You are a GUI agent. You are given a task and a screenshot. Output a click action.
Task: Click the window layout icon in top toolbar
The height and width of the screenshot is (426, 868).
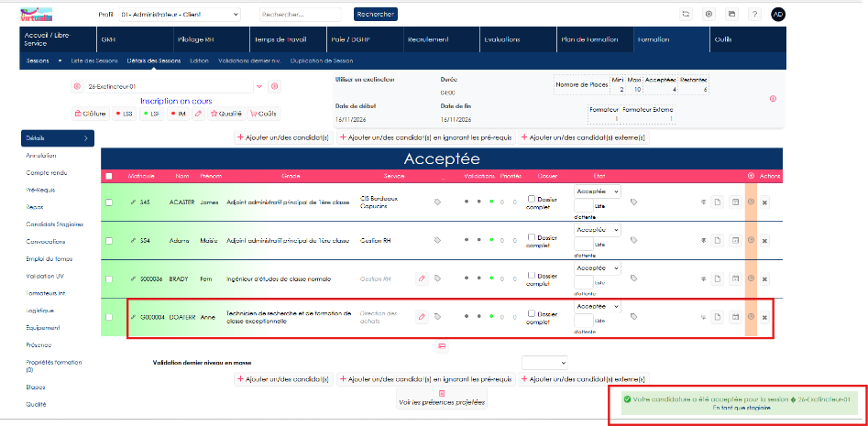click(731, 15)
